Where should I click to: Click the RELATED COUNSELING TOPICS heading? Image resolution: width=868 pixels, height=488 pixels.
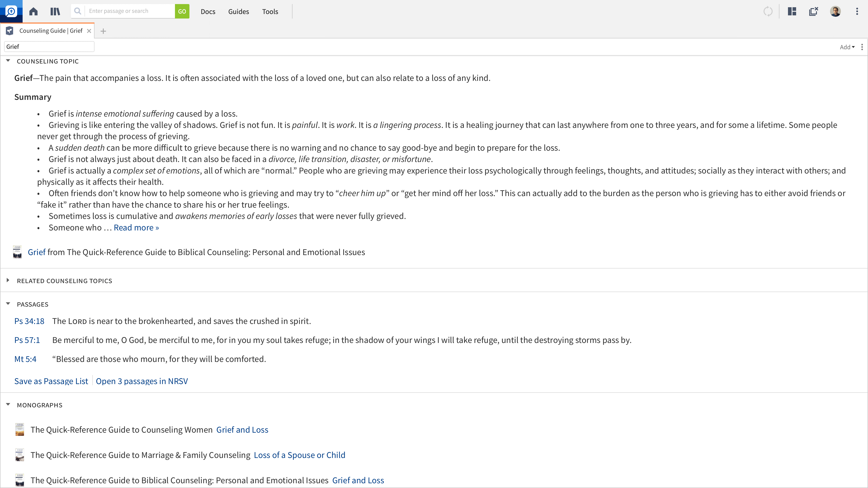pos(64,281)
